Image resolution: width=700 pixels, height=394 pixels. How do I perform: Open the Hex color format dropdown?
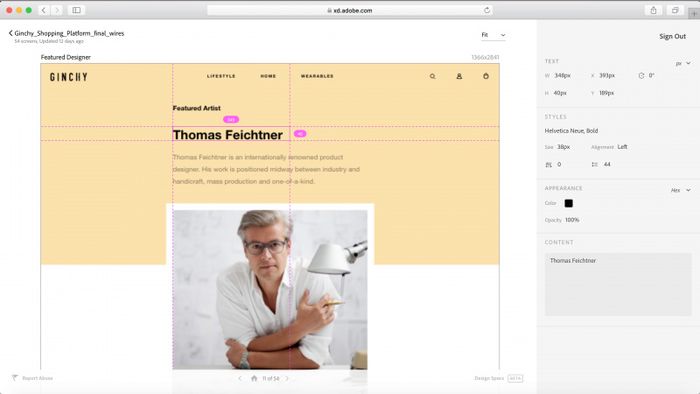tap(681, 190)
